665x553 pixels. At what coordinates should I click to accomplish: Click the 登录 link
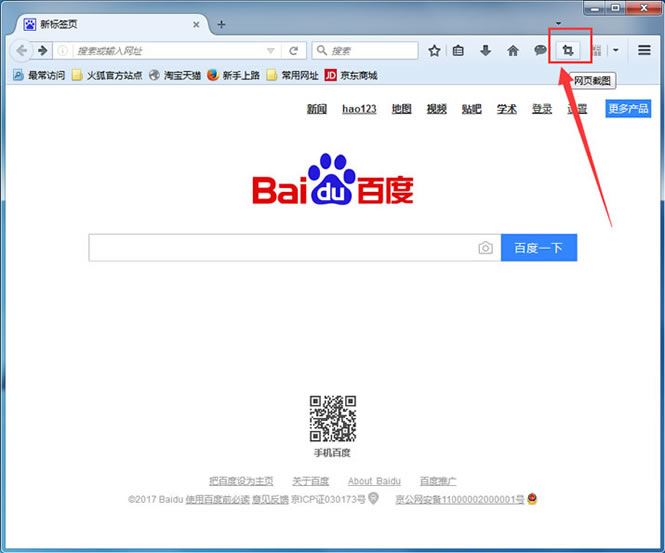click(x=542, y=109)
